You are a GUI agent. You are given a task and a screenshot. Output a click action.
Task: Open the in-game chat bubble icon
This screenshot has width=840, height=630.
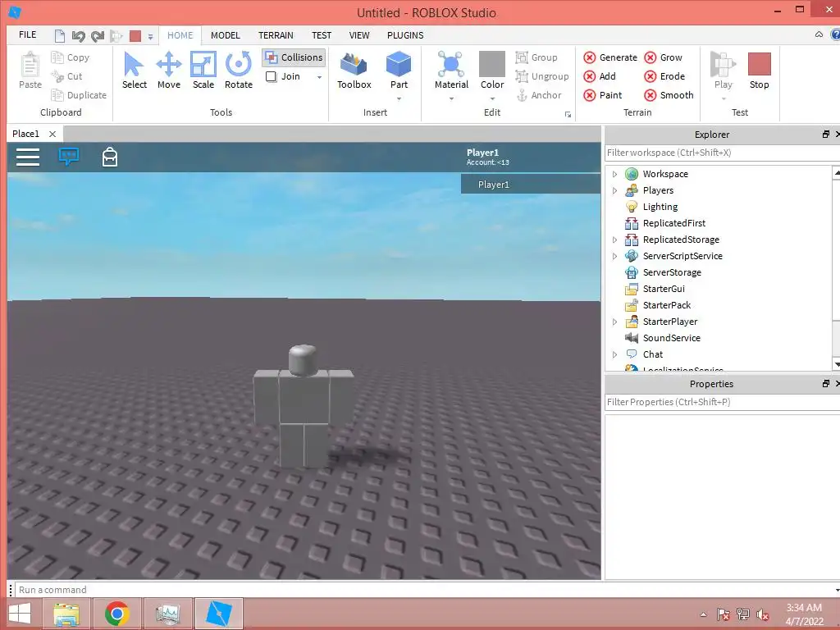pos(69,157)
